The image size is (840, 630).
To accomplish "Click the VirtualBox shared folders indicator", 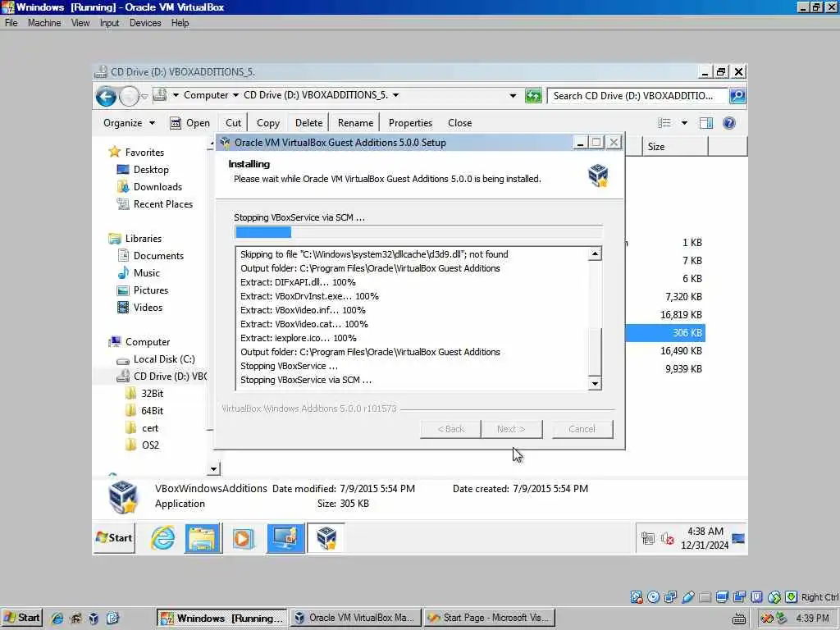I will pyautogui.click(x=705, y=597).
